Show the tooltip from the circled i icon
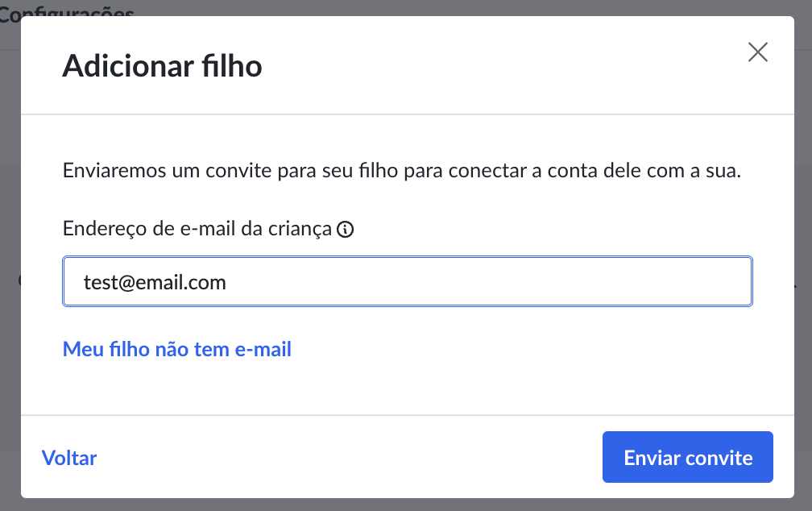 [x=345, y=229]
